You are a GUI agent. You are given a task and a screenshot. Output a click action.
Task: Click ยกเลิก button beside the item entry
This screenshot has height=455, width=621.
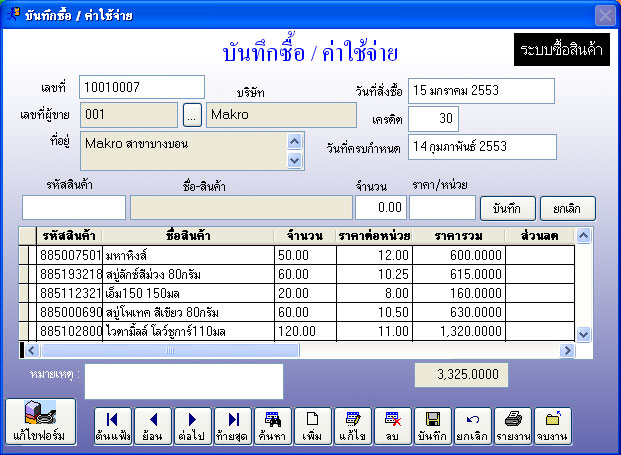click(x=568, y=208)
